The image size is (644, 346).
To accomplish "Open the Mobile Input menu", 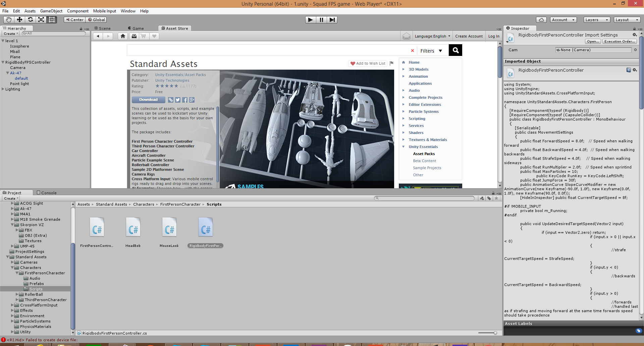I will click(104, 11).
